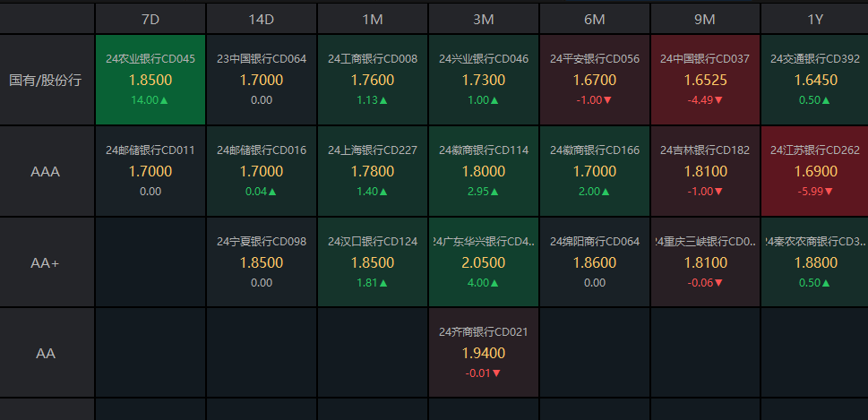Click the 国有/股份行 row header
The image size is (868, 420).
click(x=46, y=80)
